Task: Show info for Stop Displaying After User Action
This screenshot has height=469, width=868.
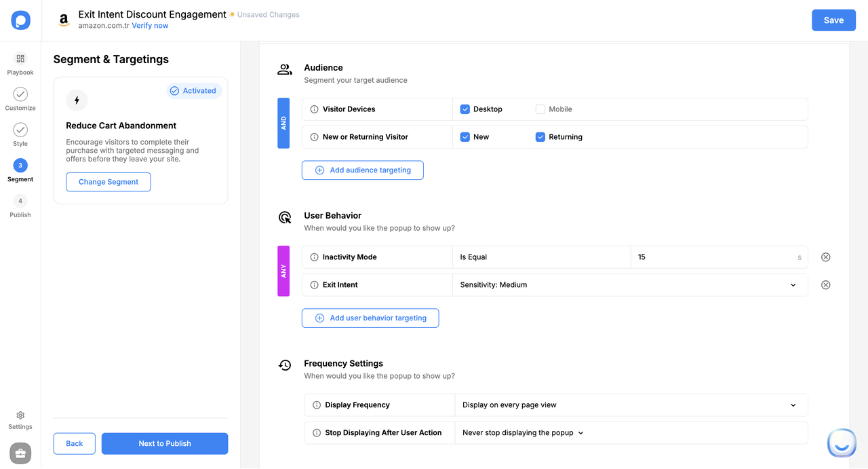Action: pos(317,433)
